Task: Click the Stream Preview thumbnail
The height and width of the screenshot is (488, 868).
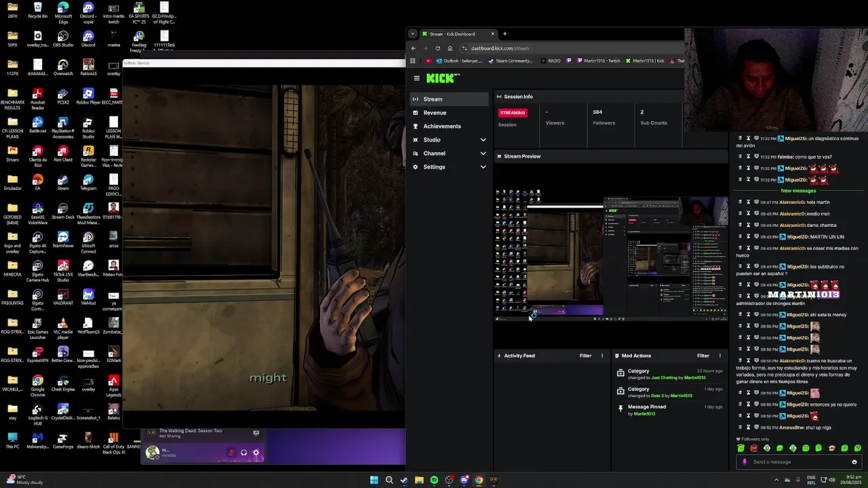Action: click(611, 255)
